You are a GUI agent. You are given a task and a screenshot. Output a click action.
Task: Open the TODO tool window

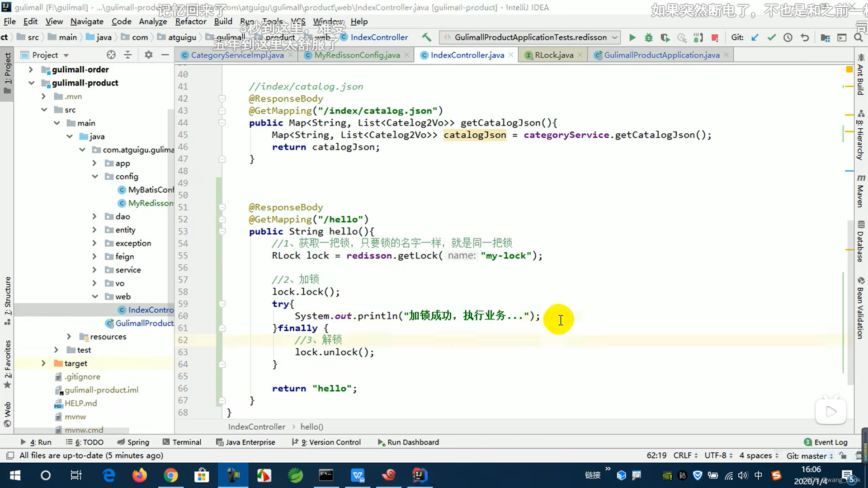[85, 442]
